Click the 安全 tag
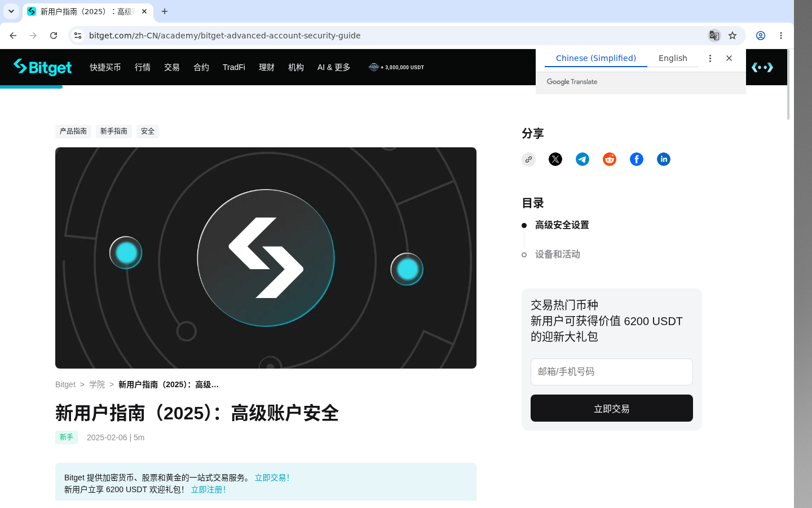This screenshot has width=812, height=508. pyautogui.click(x=148, y=132)
